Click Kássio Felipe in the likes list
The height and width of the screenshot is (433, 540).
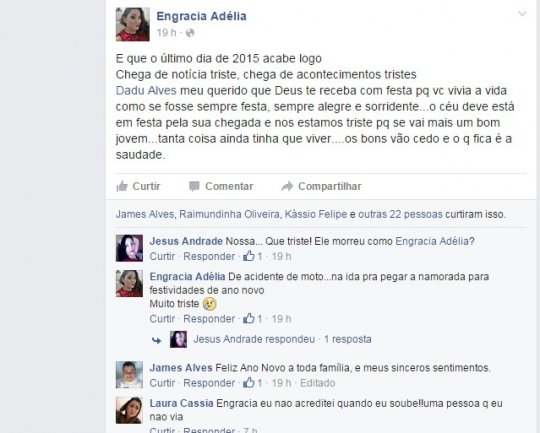point(316,214)
